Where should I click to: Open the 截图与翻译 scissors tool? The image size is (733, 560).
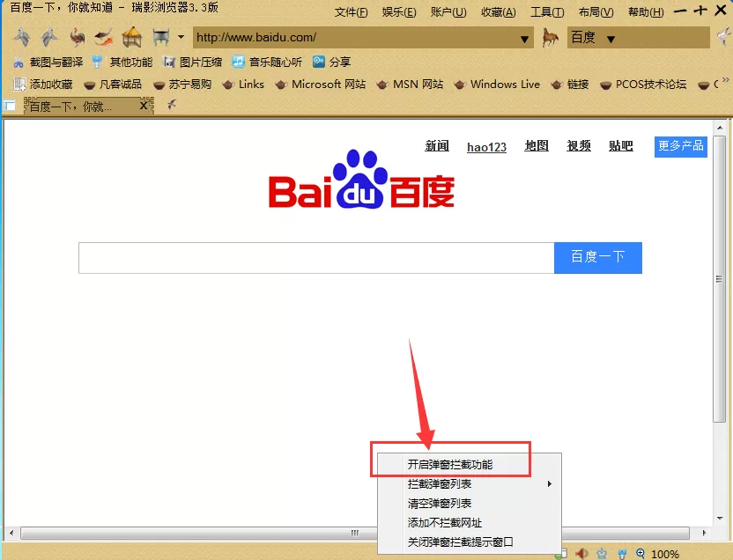19,63
